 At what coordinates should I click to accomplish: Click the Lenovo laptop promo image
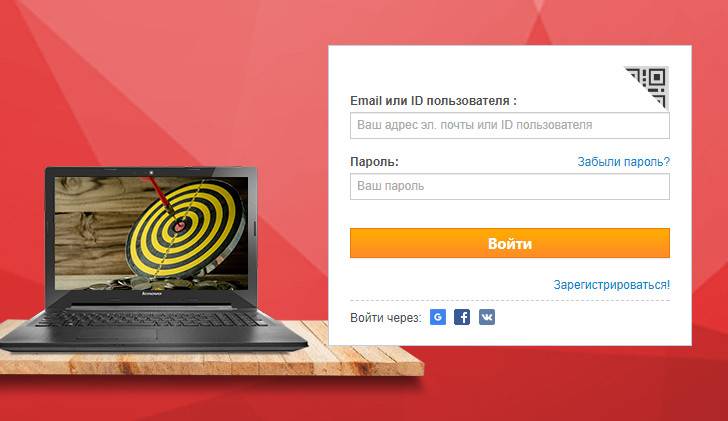(x=153, y=258)
